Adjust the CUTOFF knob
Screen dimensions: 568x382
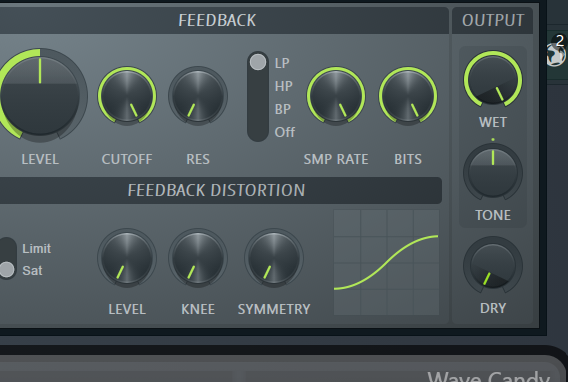click(x=127, y=96)
